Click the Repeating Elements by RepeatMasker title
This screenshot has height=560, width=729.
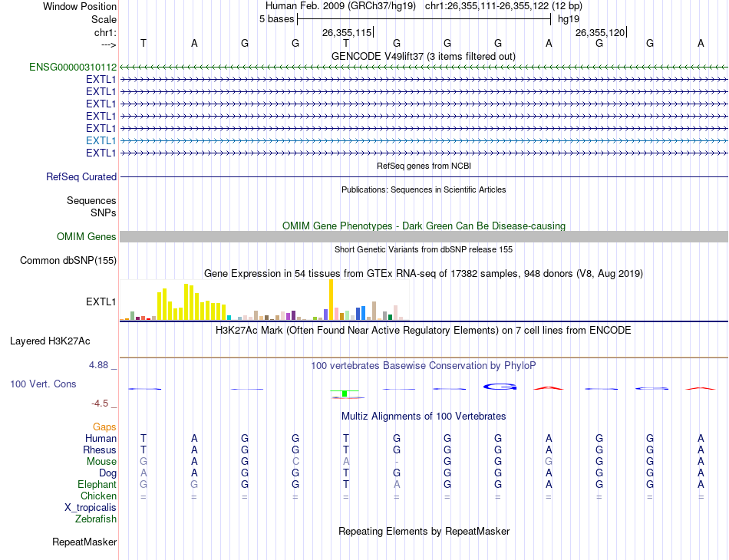pos(424,531)
